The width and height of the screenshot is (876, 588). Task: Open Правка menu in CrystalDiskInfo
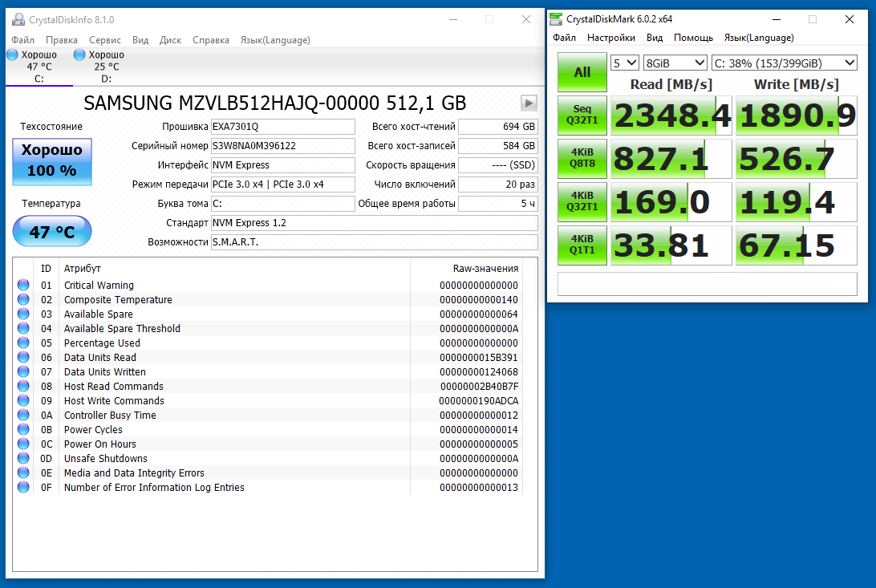[62, 40]
